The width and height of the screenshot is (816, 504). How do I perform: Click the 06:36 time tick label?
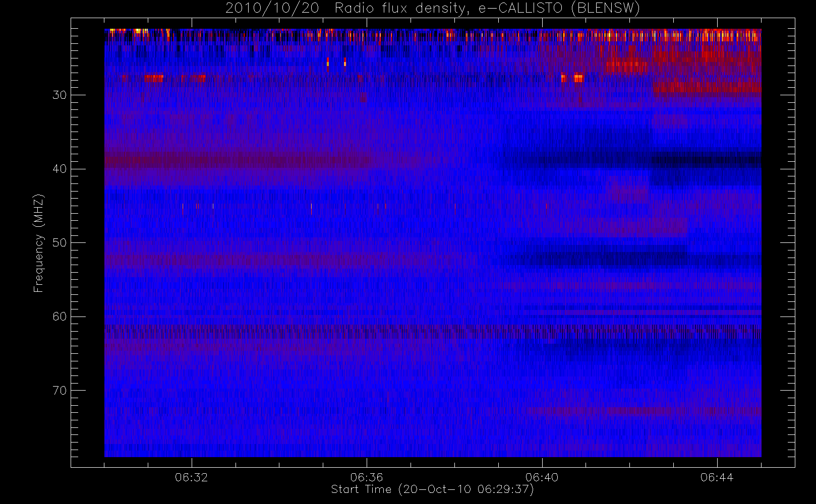click(367, 477)
